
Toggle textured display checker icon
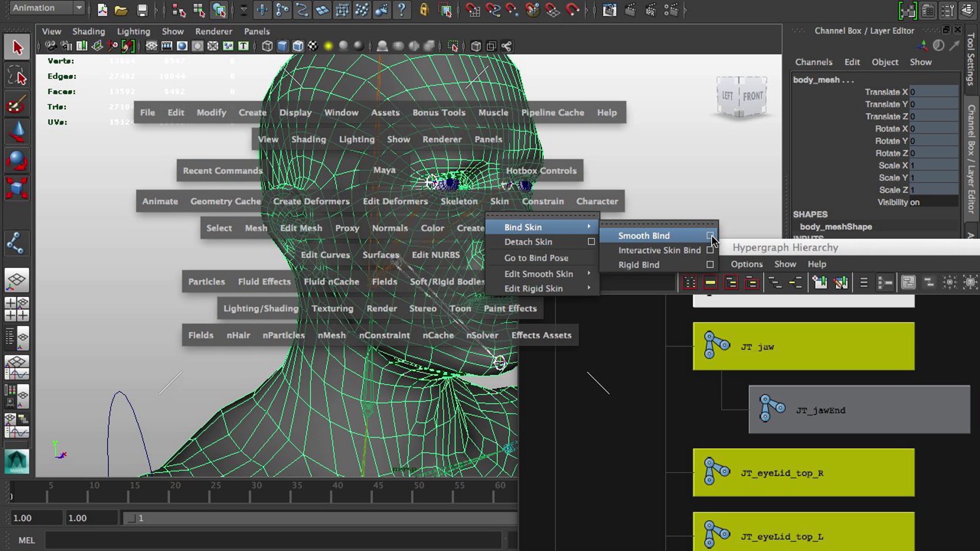coord(313,46)
